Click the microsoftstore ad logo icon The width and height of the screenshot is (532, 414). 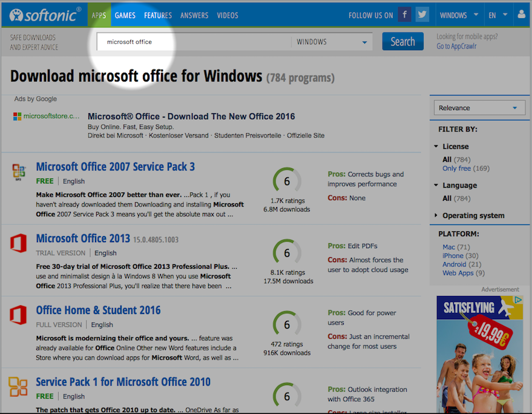pyautogui.click(x=18, y=116)
